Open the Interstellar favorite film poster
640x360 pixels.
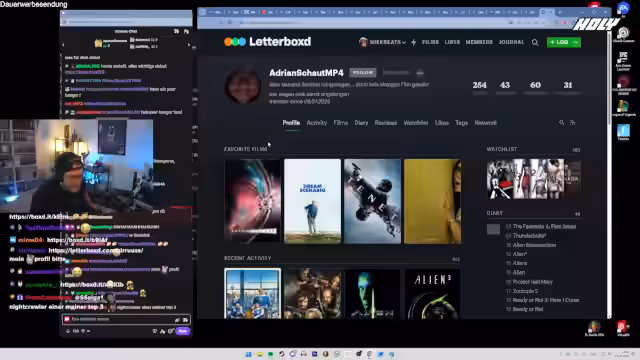tap(252, 201)
